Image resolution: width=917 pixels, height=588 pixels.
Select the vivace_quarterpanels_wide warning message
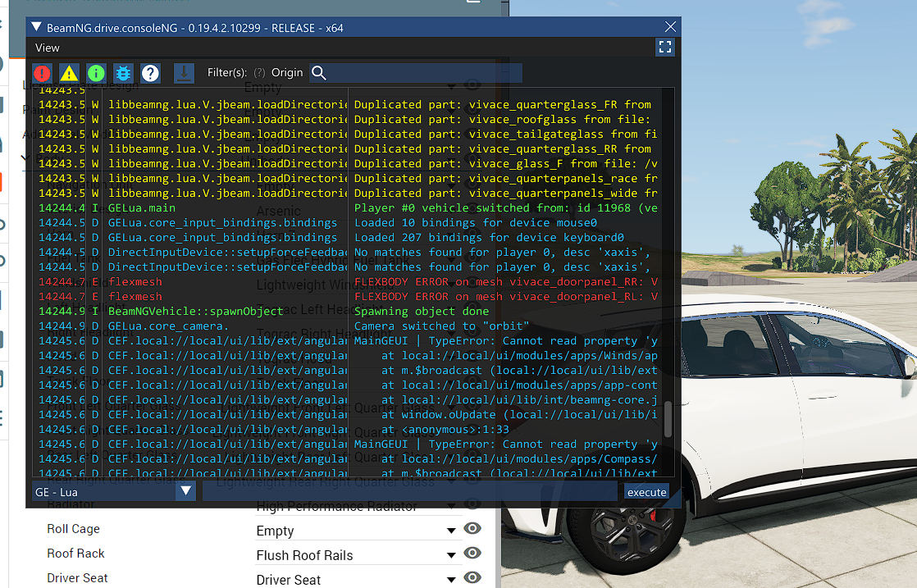tap(506, 193)
